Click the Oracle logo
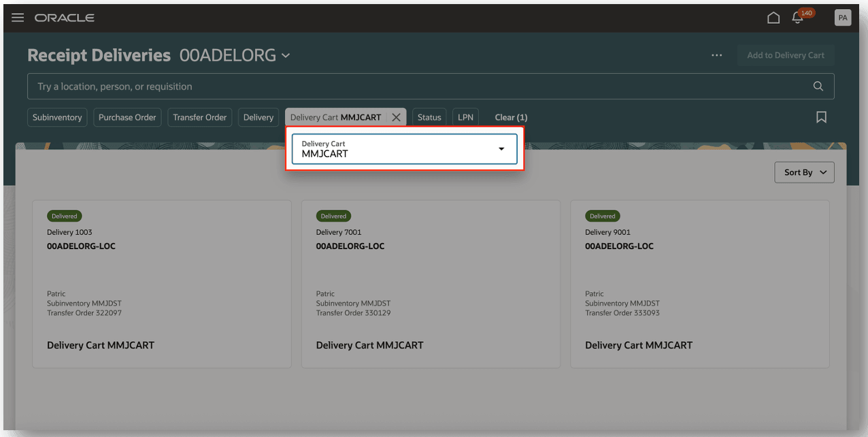Image resolution: width=868 pixels, height=437 pixels. (x=65, y=18)
